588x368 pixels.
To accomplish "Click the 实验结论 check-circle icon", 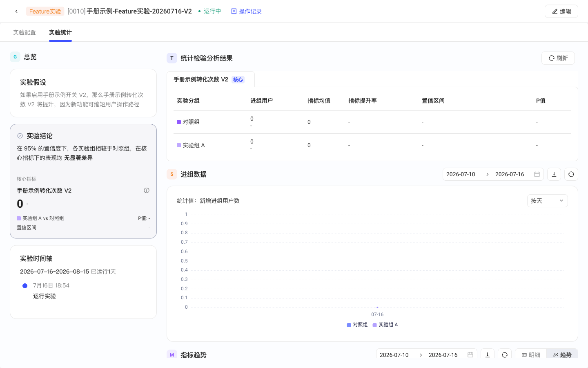I will coord(20,136).
